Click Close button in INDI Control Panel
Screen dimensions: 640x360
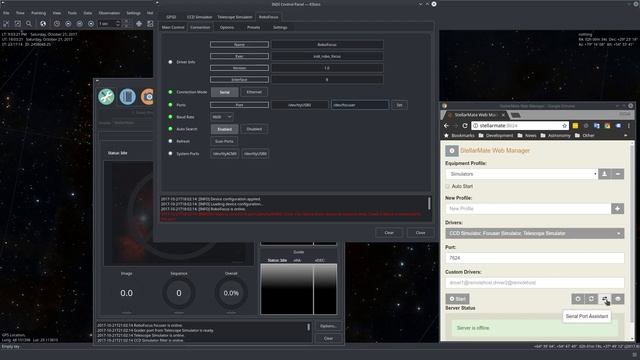click(x=420, y=233)
